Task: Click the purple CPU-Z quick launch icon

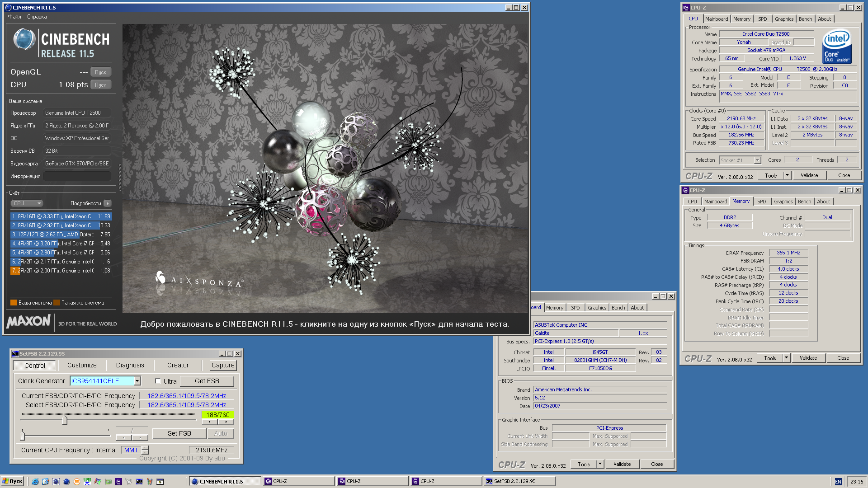Action: coord(118,482)
